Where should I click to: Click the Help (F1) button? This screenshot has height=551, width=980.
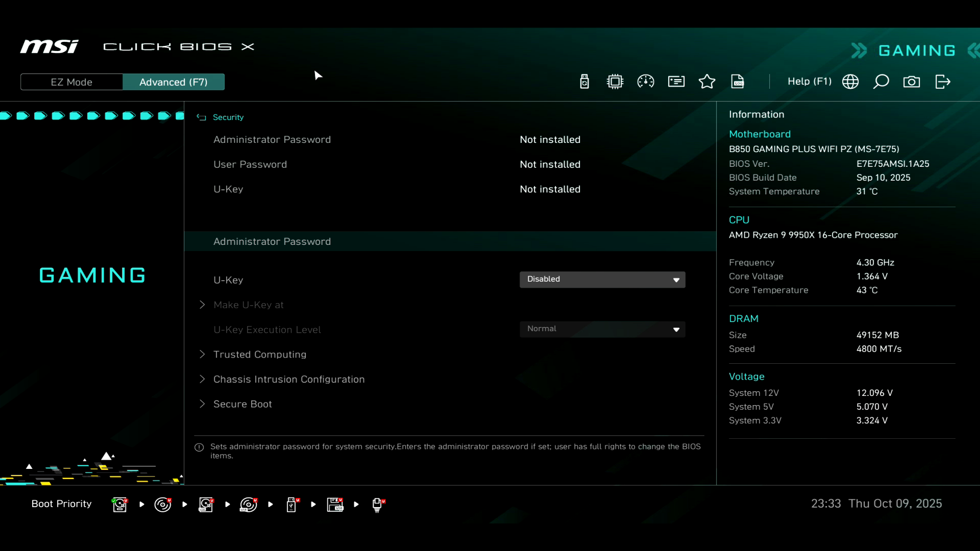(x=809, y=82)
